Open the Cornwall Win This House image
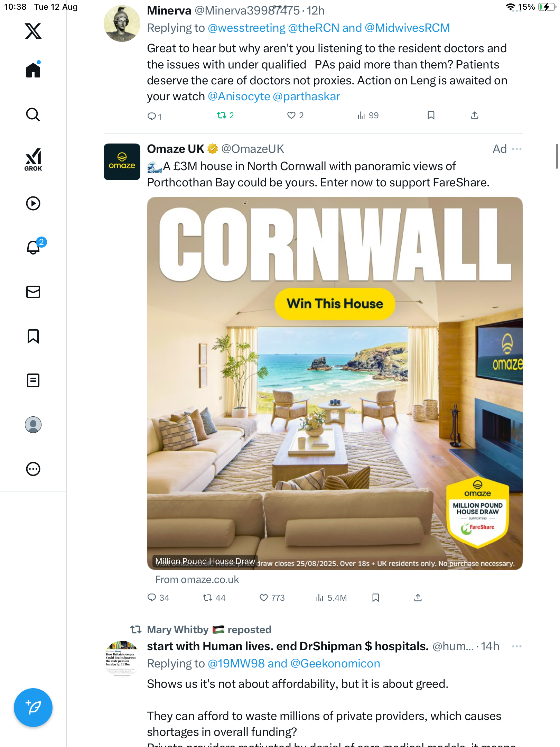The height and width of the screenshot is (747, 560). click(x=335, y=383)
